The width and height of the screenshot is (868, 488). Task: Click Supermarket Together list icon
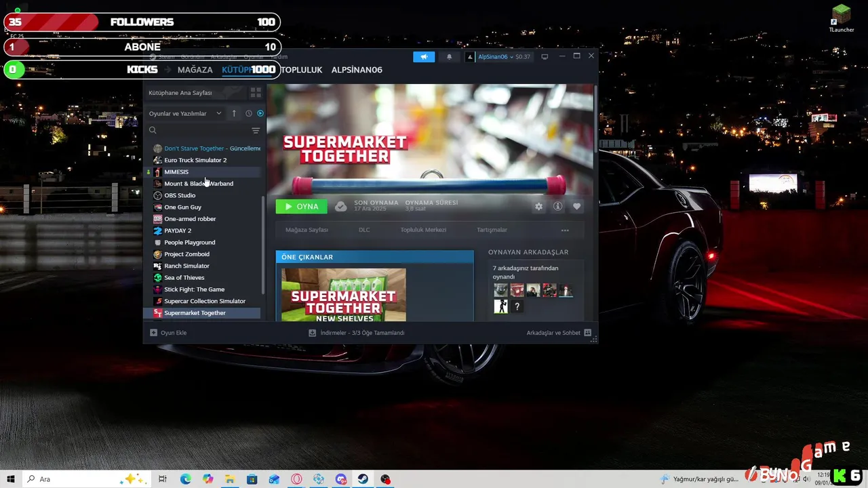pyautogui.click(x=158, y=312)
